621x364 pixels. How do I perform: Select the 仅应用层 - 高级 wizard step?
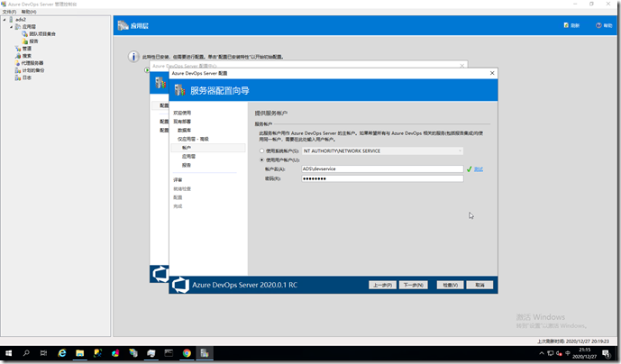[193, 139]
